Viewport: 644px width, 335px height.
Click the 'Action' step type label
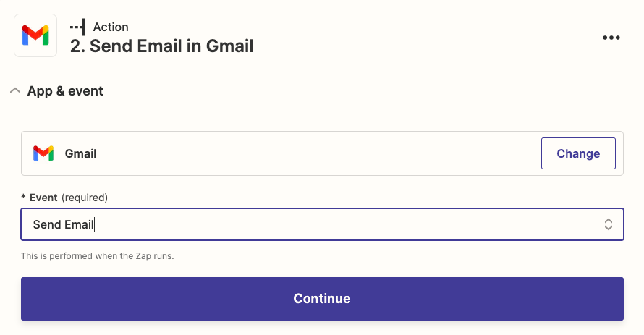[111, 27]
